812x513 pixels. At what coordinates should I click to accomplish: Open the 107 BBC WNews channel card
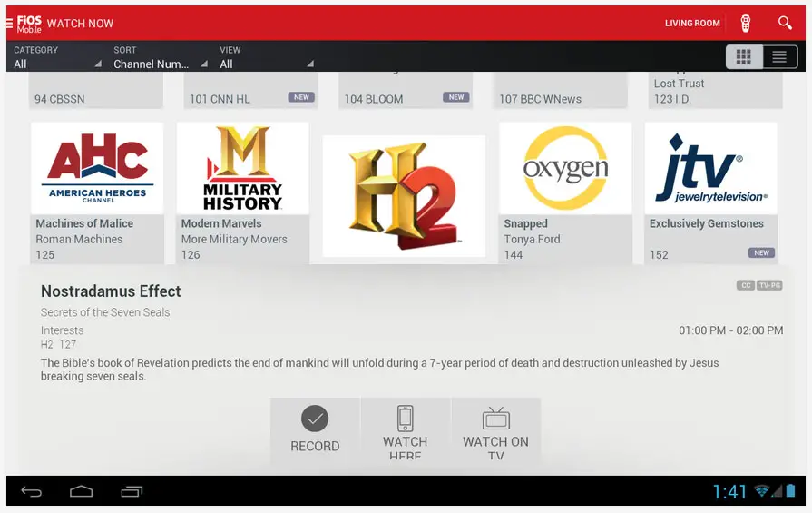tap(561, 91)
